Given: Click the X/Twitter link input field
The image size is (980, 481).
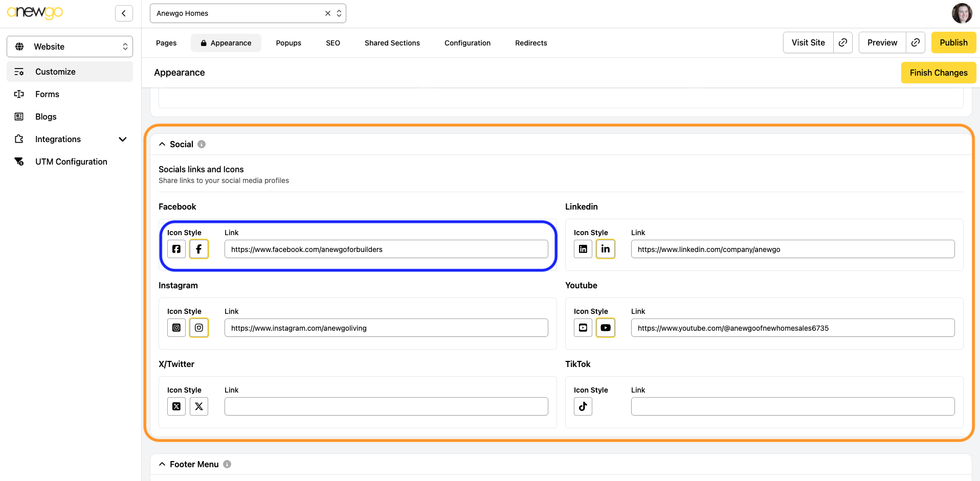Looking at the screenshot, I should click(x=386, y=406).
